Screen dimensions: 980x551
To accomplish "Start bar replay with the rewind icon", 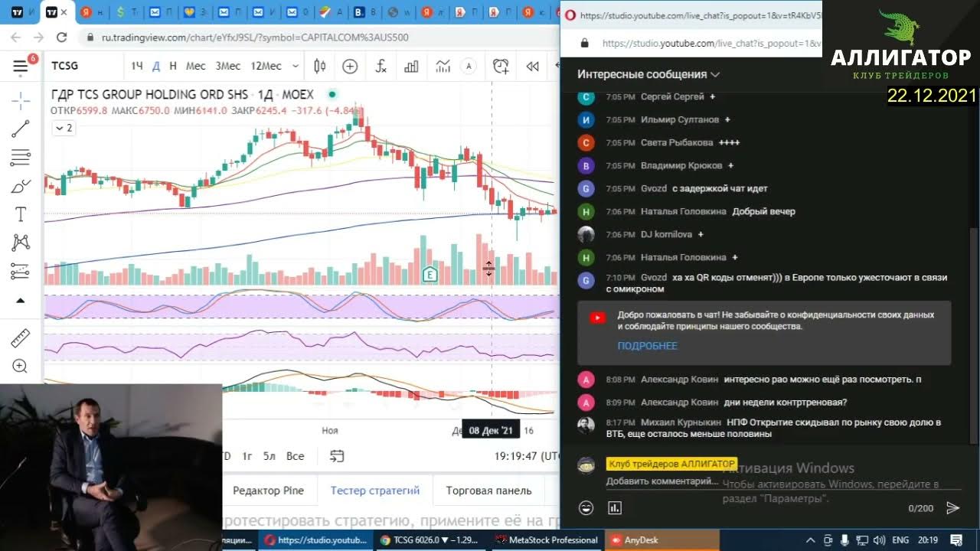I will coord(532,67).
